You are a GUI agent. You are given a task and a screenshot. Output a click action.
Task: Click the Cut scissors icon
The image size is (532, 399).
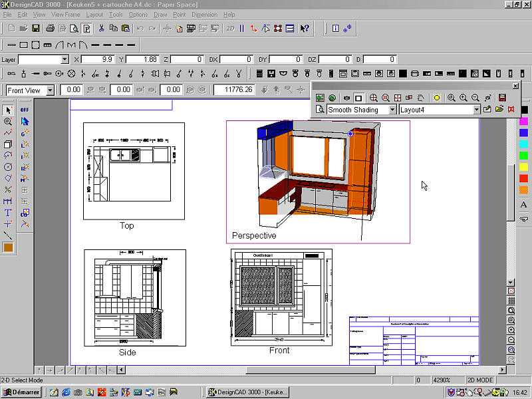click(102, 29)
